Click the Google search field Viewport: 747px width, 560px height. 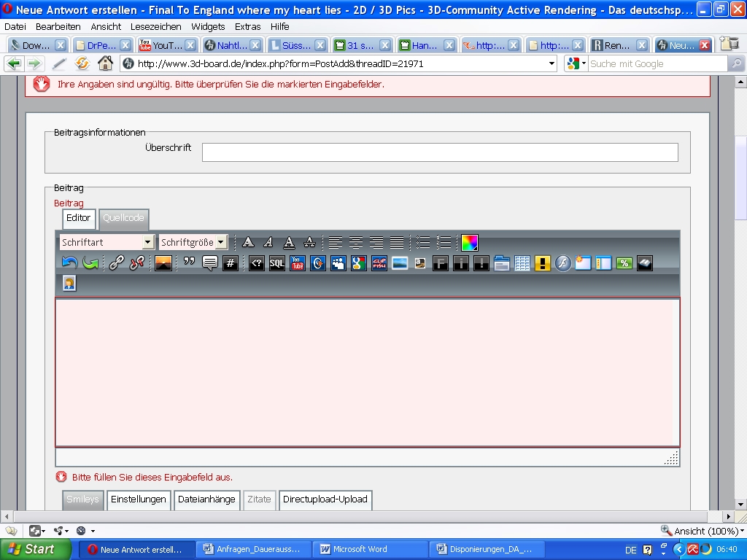[657, 64]
